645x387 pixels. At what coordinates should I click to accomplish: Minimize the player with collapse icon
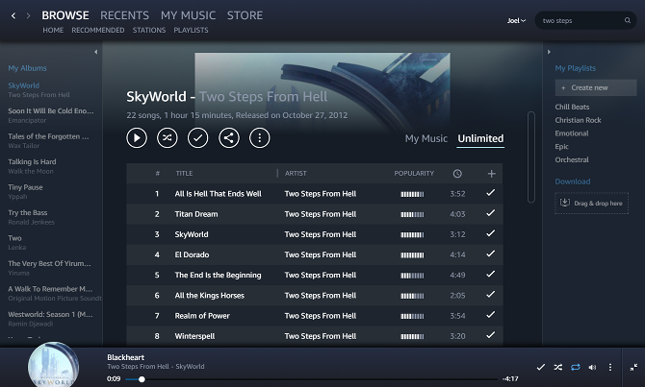[x=633, y=367]
